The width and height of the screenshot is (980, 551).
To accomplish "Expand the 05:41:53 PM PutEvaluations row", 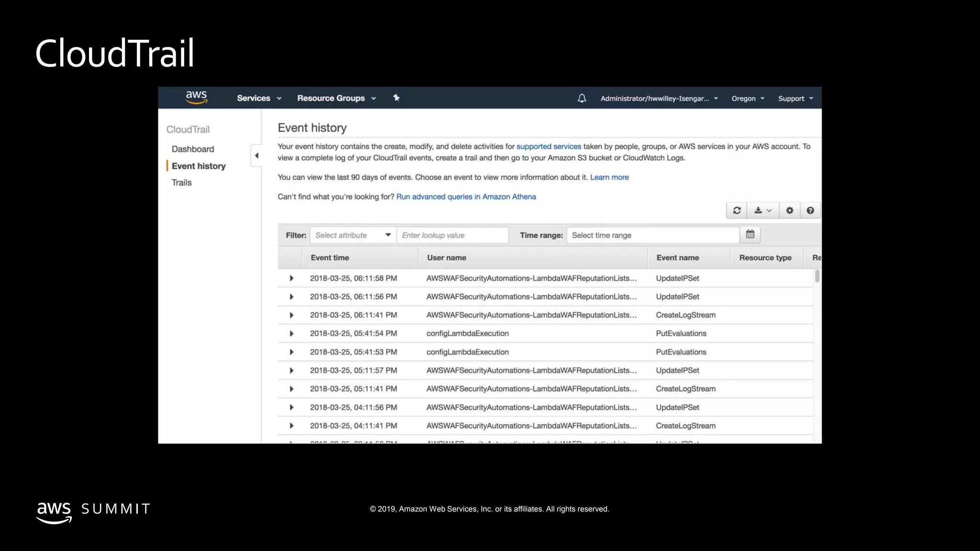I will pyautogui.click(x=291, y=352).
